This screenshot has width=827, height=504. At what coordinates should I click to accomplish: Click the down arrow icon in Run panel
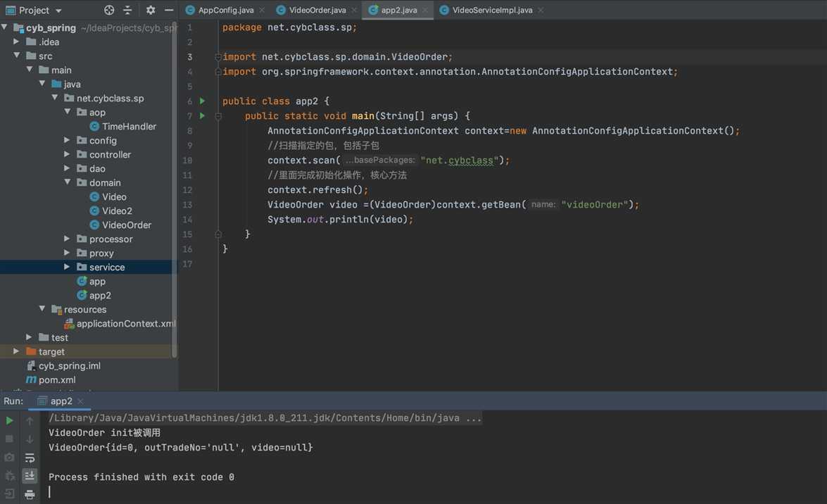coord(30,439)
